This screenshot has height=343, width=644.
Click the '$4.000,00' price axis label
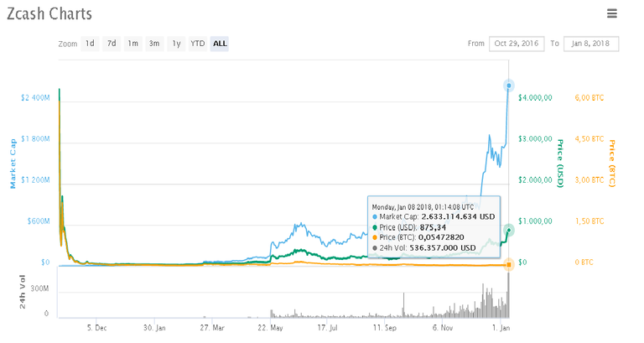[535, 98]
